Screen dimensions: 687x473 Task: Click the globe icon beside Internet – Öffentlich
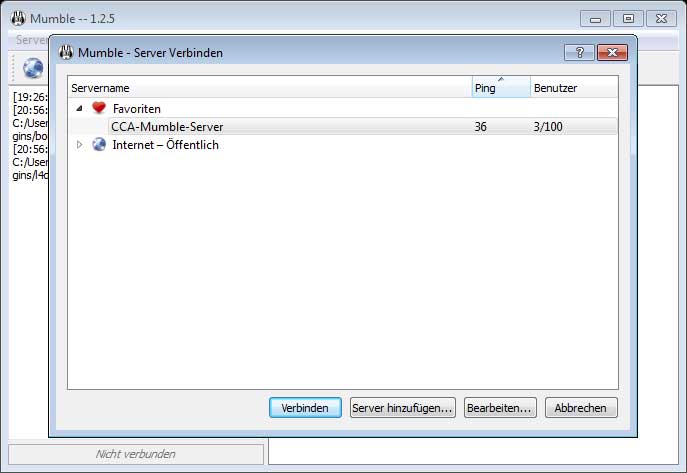pos(98,145)
